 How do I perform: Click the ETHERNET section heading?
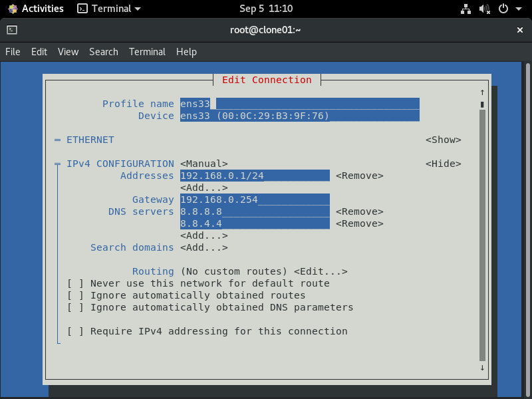(x=90, y=140)
